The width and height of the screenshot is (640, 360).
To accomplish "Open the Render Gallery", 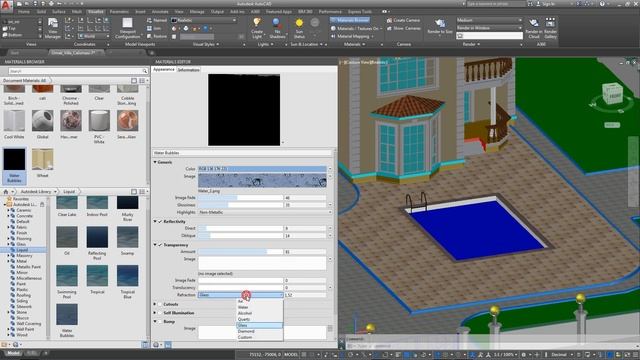I will pyautogui.click(x=550, y=28).
